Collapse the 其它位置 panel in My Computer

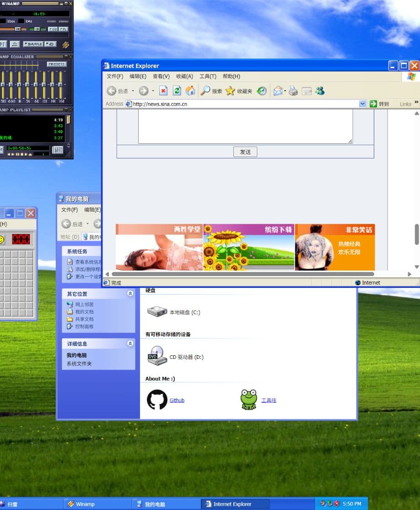pyautogui.click(x=130, y=294)
